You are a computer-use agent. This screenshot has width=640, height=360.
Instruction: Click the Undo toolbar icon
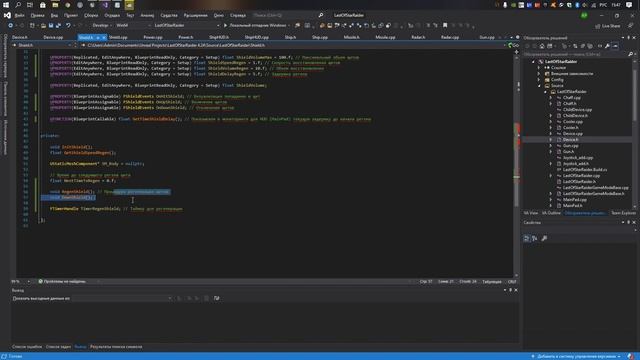tap(68, 25)
